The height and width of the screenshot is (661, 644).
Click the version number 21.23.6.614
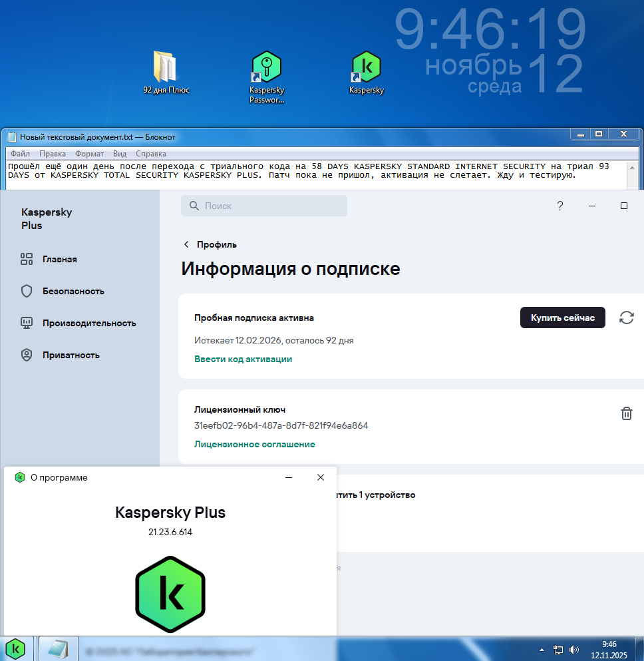(170, 532)
